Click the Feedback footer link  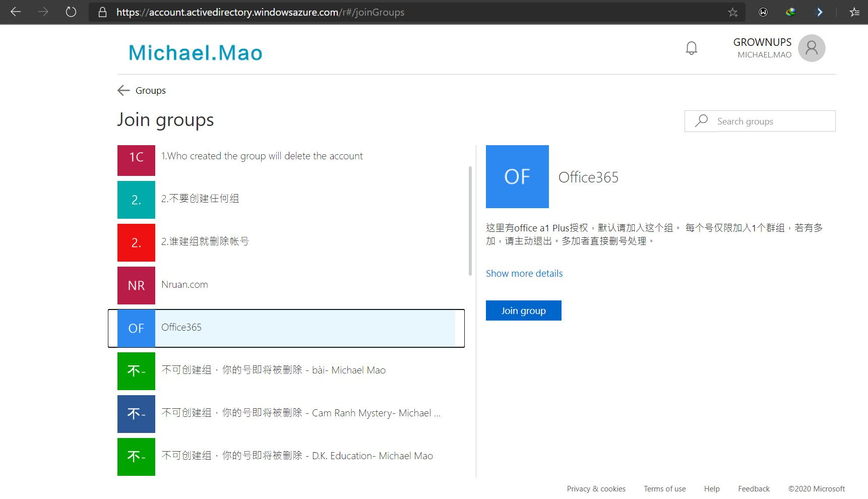(x=754, y=489)
